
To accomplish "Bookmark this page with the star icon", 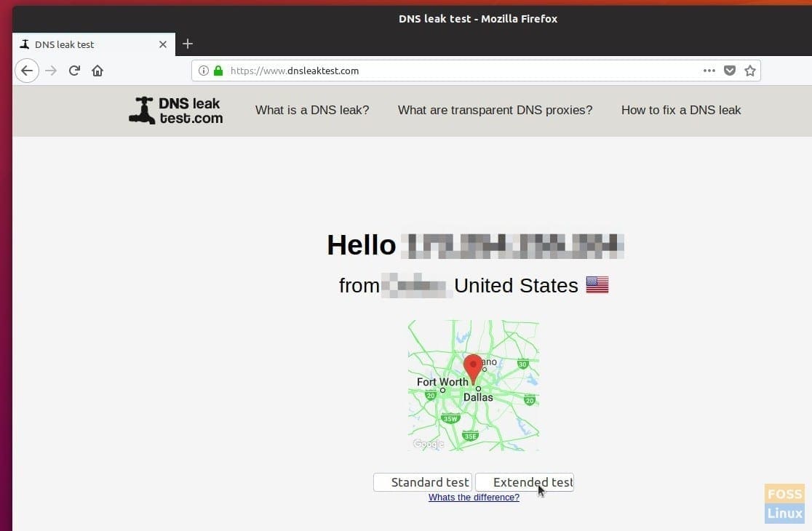I will click(x=750, y=71).
